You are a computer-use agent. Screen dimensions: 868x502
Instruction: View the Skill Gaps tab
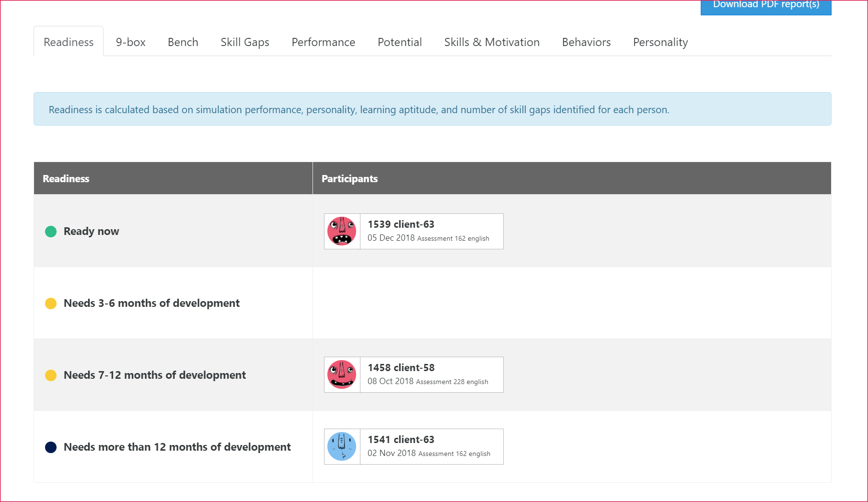tap(245, 42)
